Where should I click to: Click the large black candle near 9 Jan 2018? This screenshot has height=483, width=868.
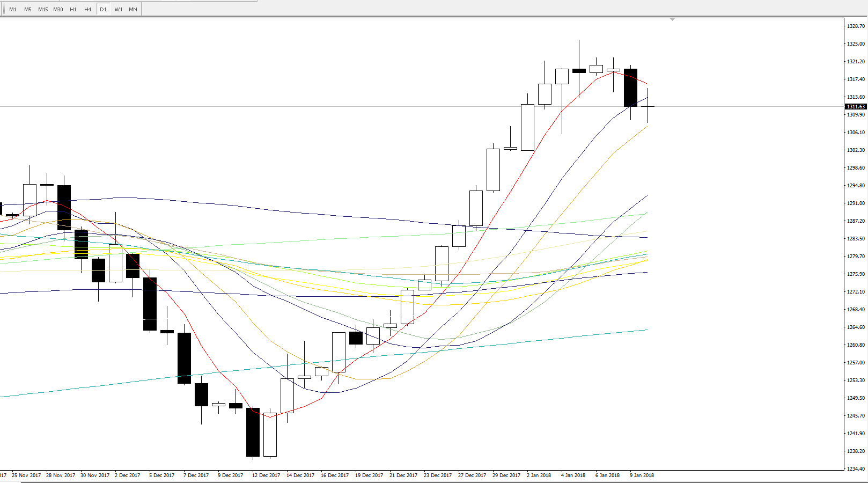pyautogui.click(x=630, y=87)
